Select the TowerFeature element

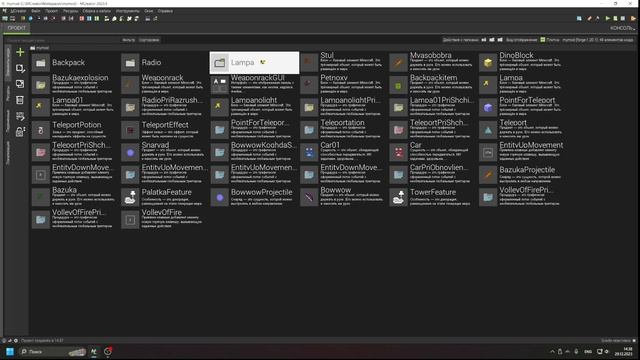[433, 197]
